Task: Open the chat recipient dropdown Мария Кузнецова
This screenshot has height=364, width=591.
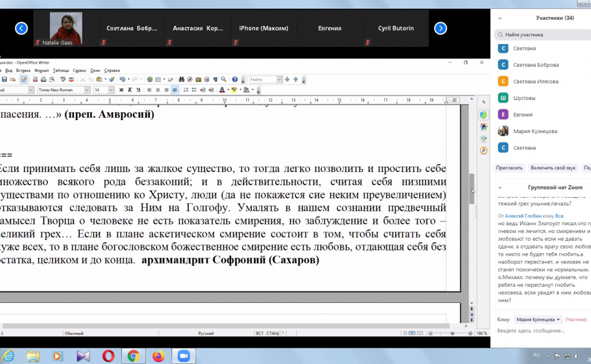Action: pos(538,319)
